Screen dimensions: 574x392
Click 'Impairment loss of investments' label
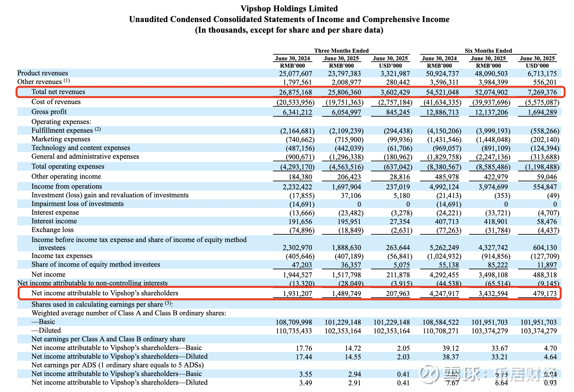pos(77,204)
